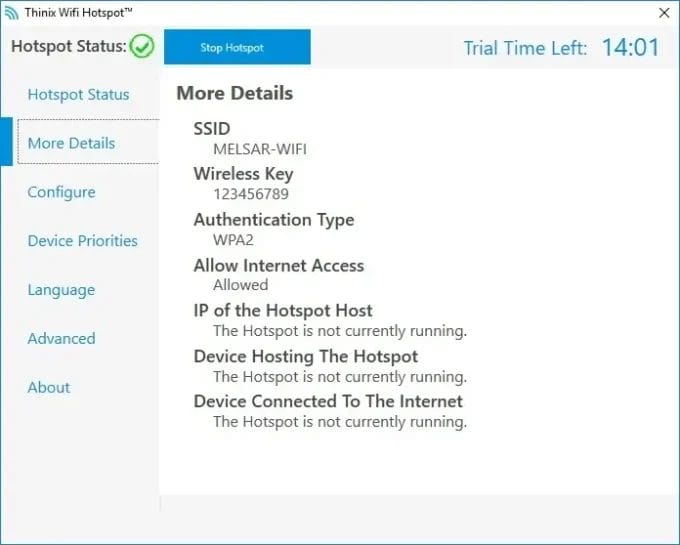Open the Advanced settings tab
This screenshot has width=680, height=545.
(61, 338)
